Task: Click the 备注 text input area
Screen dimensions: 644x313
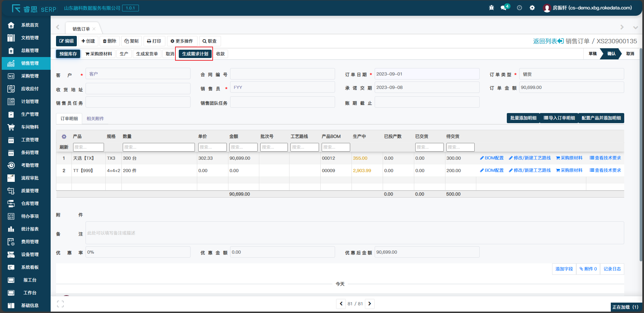Action: 355,233
